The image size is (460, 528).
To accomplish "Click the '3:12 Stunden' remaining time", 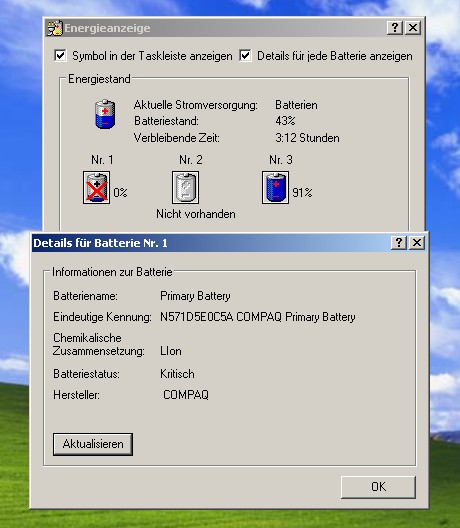I will [307, 138].
